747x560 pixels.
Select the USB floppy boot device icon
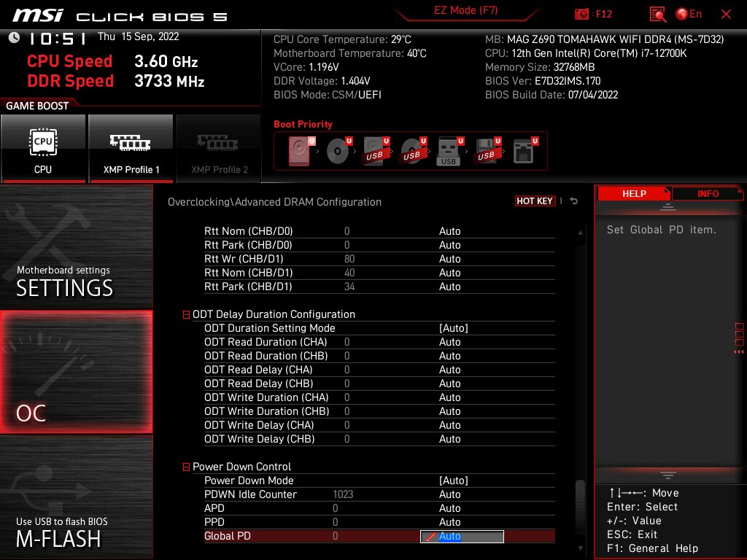[487, 151]
